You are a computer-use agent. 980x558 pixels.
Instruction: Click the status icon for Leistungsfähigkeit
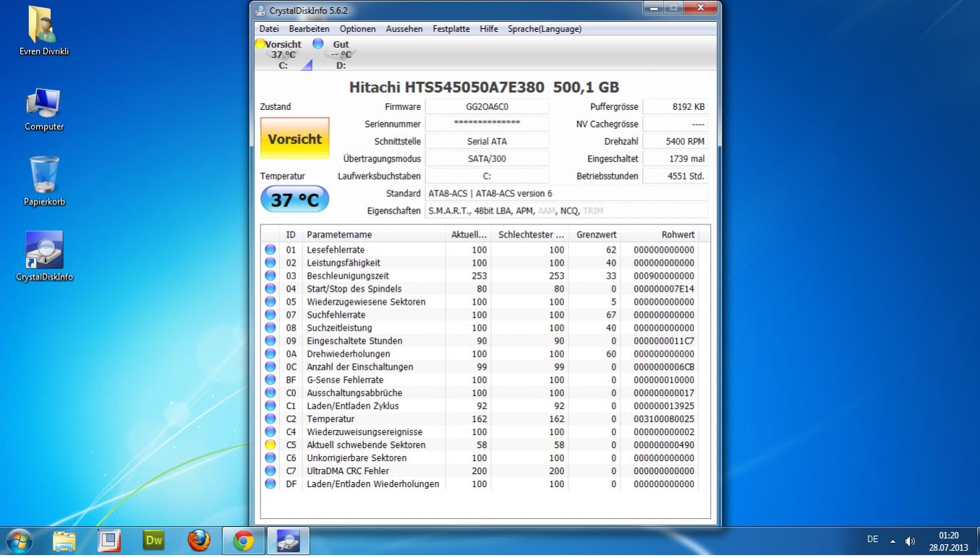tap(270, 263)
